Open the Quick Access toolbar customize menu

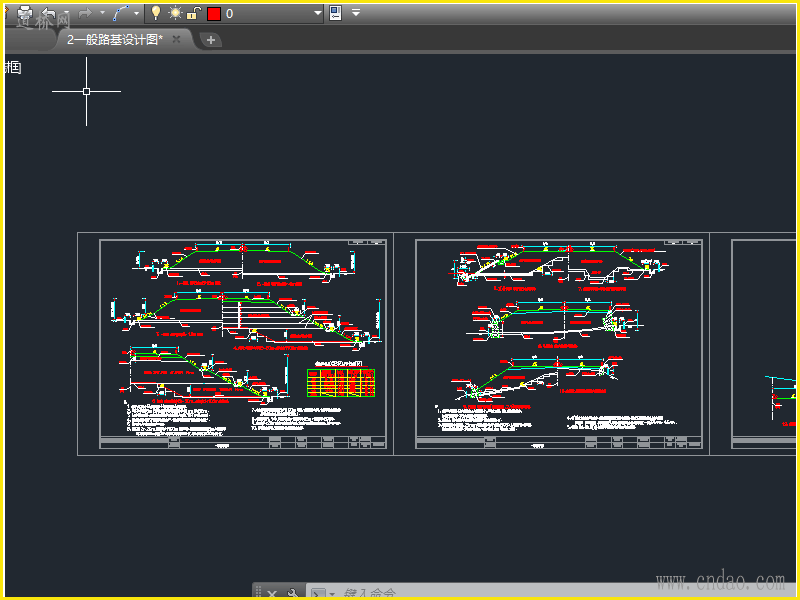(x=356, y=13)
